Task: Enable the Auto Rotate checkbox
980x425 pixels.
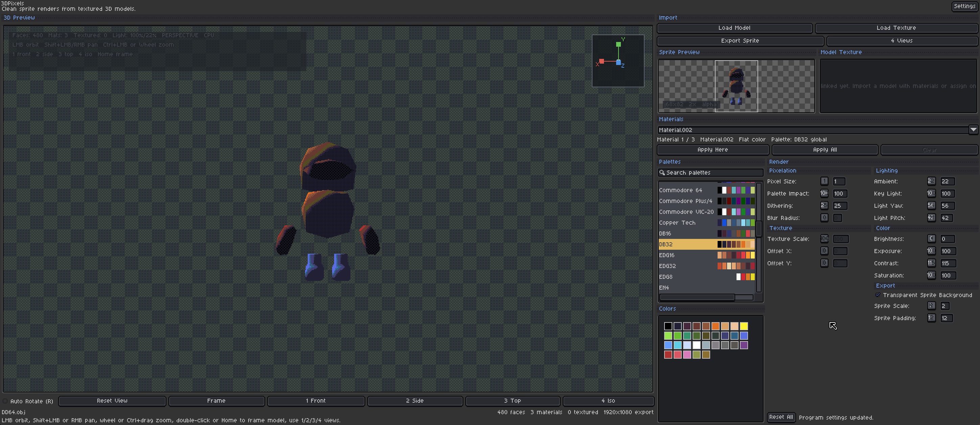Action: 5,401
